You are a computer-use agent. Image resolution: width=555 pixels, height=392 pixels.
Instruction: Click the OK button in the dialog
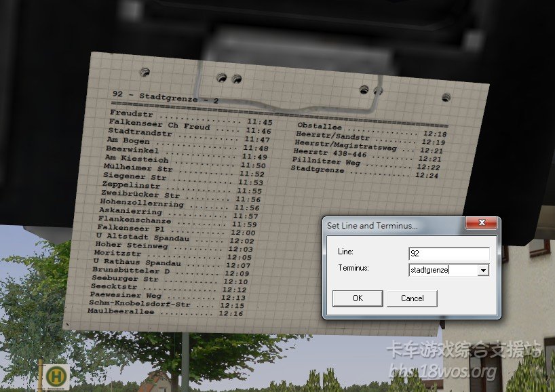[358, 298]
